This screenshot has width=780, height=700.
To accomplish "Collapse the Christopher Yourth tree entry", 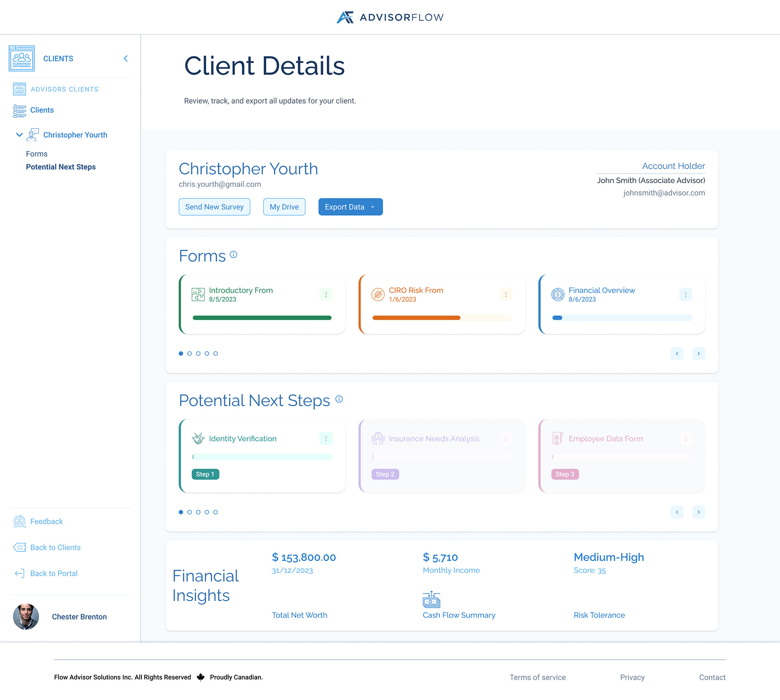I will [x=19, y=134].
